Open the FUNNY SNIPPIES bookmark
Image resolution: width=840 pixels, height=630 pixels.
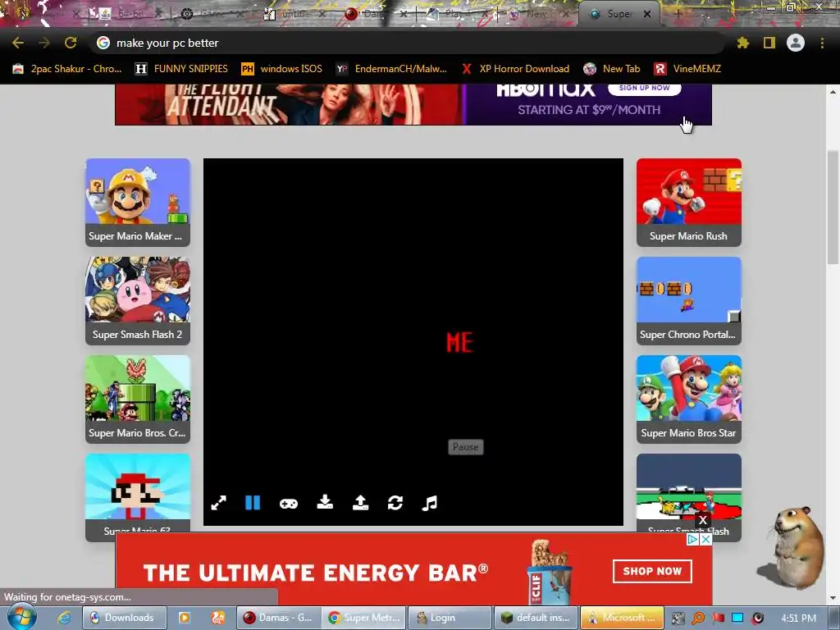[x=181, y=69]
